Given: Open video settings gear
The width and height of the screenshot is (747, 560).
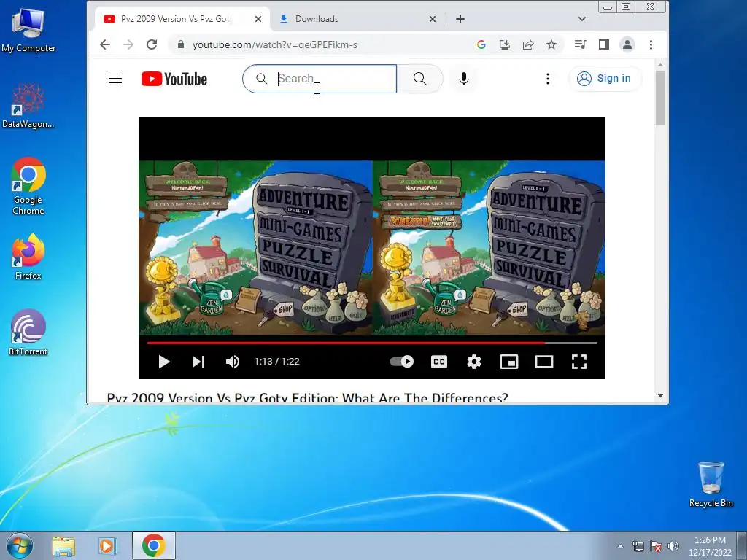Looking at the screenshot, I should pyautogui.click(x=473, y=362).
